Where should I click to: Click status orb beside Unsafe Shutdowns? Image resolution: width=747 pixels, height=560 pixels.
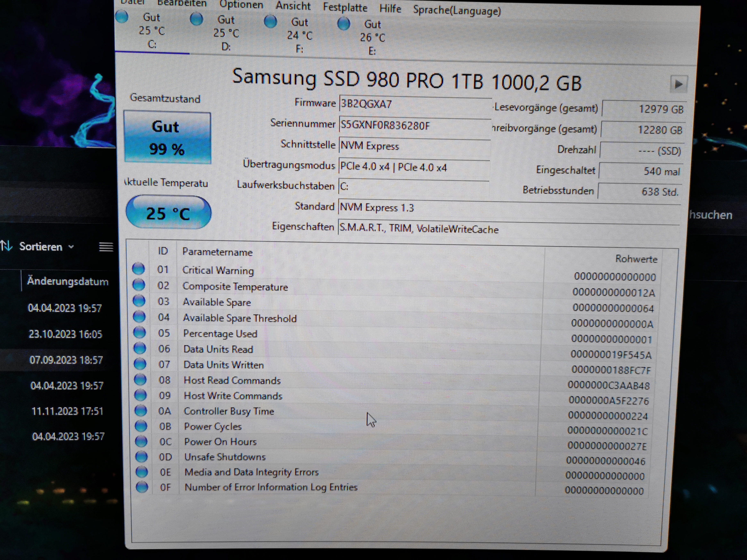pyautogui.click(x=141, y=456)
